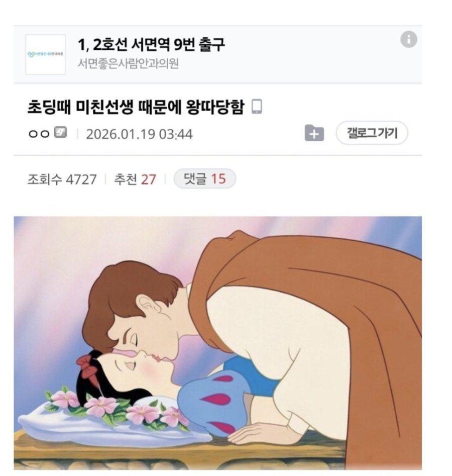
Task: Select the post title 초딩때 미친선생 때문에 왕따당함
Action: 136,107
